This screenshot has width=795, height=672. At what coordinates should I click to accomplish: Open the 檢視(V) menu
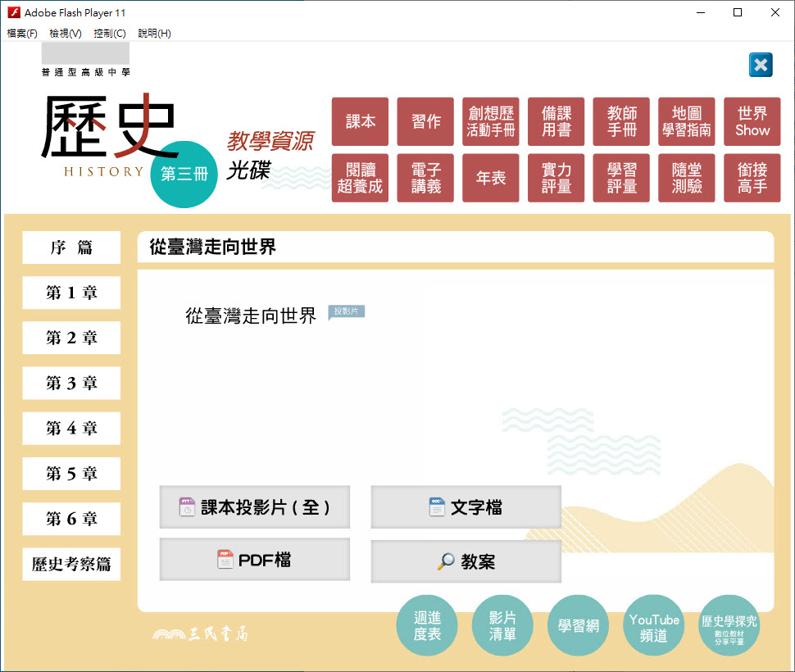[66, 34]
